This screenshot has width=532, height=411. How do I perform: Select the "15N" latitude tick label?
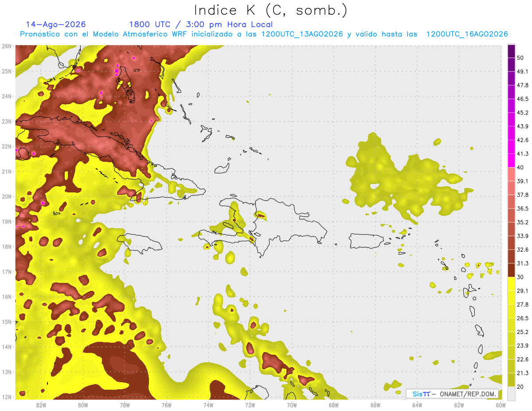coord(7,322)
